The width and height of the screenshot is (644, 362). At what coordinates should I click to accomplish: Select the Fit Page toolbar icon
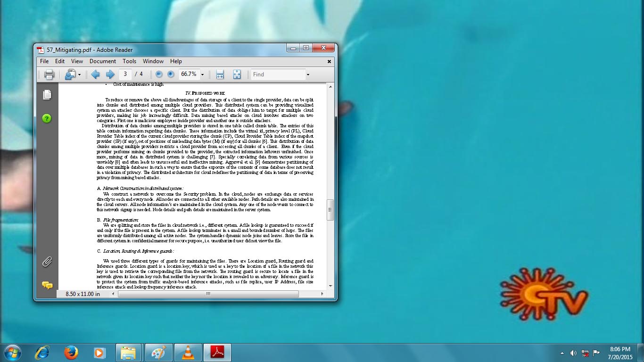click(x=236, y=74)
